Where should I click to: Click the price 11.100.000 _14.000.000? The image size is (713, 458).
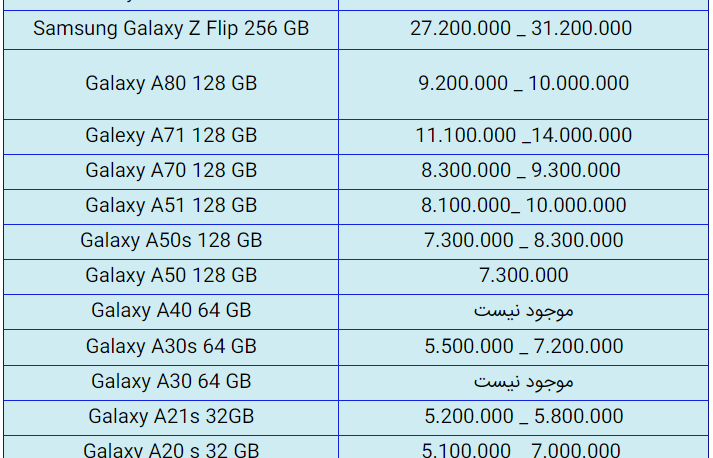pyautogui.click(x=523, y=136)
